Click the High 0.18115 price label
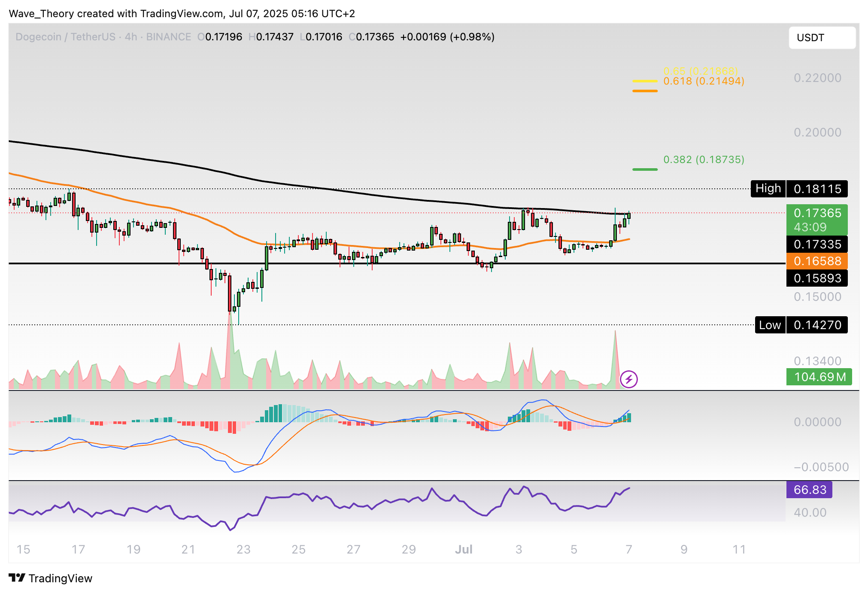The width and height of the screenshot is (868, 593). click(x=799, y=189)
